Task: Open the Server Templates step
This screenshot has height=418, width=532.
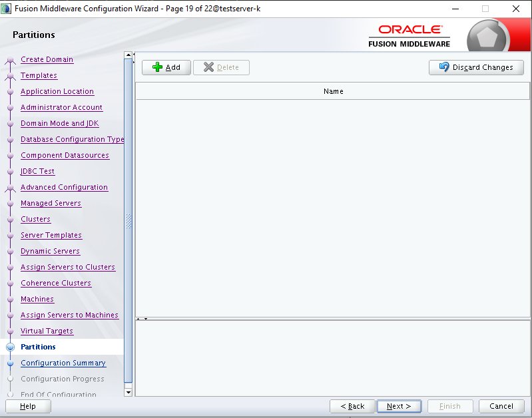Action: (51, 235)
